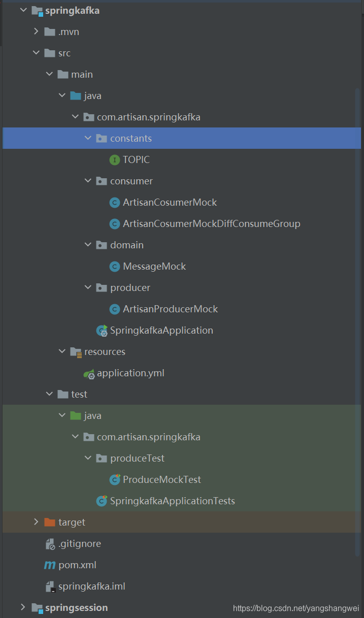Collapse the constants package
The height and width of the screenshot is (618, 364).
coord(88,139)
